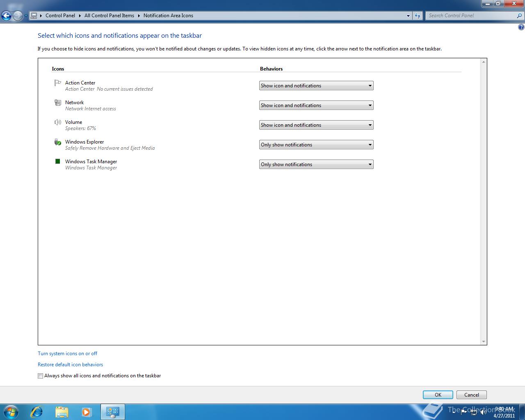Click Turn system icons on or off
This screenshot has height=420, width=525.
(x=67, y=354)
